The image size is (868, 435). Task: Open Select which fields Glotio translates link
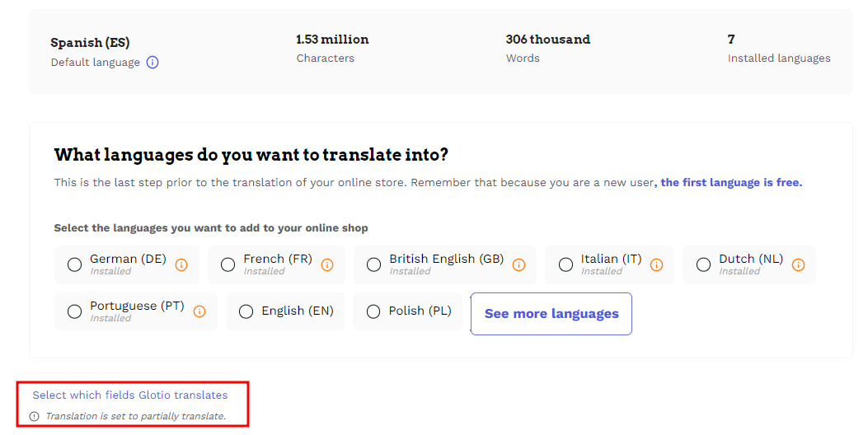click(x=130, y=395)
